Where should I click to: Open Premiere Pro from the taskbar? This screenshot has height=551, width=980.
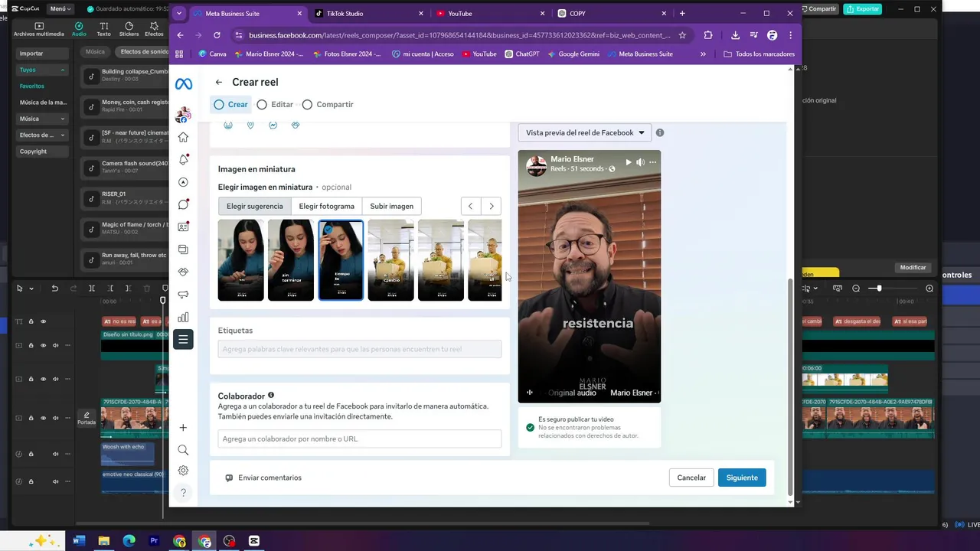coord(154,541)
